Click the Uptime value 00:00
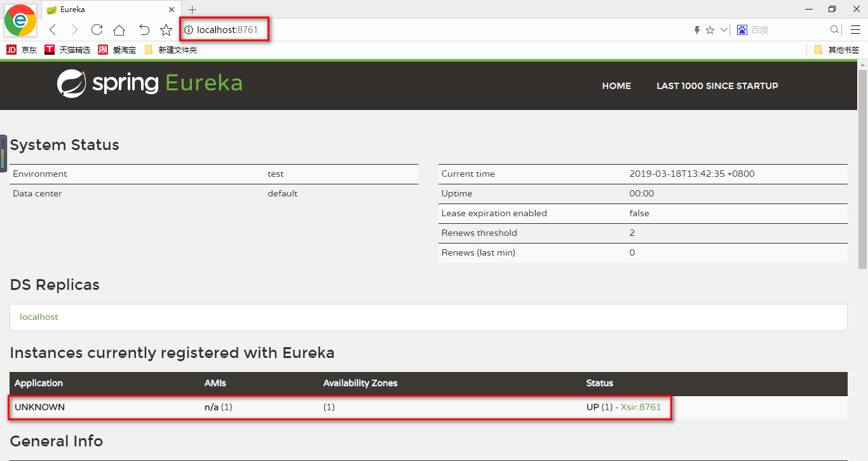868x461 pixels. (642, 193)
